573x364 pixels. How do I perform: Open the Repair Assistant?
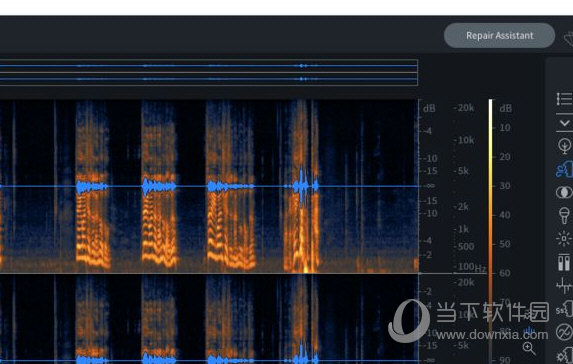(x=499, y=35)
